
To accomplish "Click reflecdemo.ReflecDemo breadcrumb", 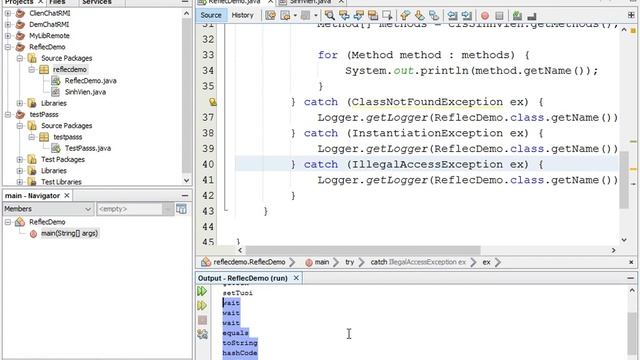I will 249,262.
